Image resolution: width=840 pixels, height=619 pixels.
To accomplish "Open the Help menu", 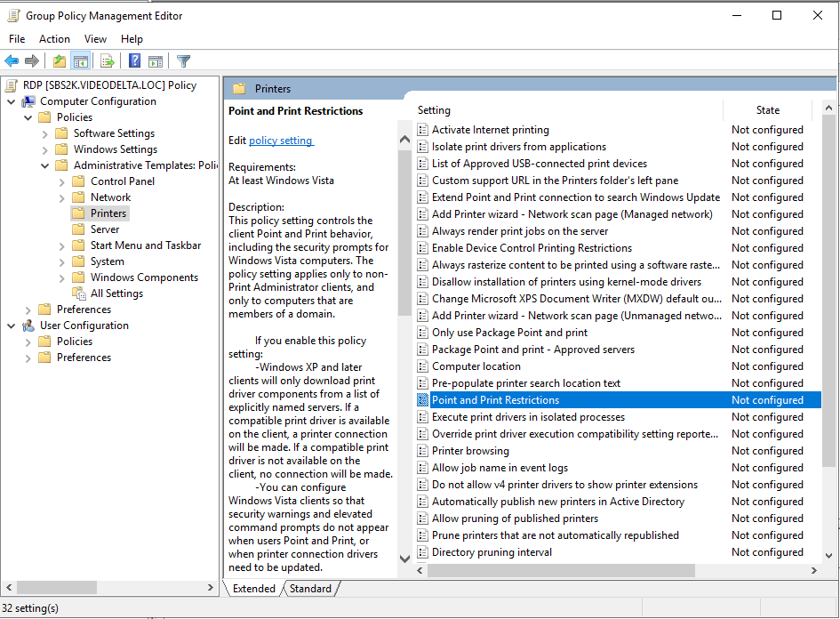I will pos(132,39).
